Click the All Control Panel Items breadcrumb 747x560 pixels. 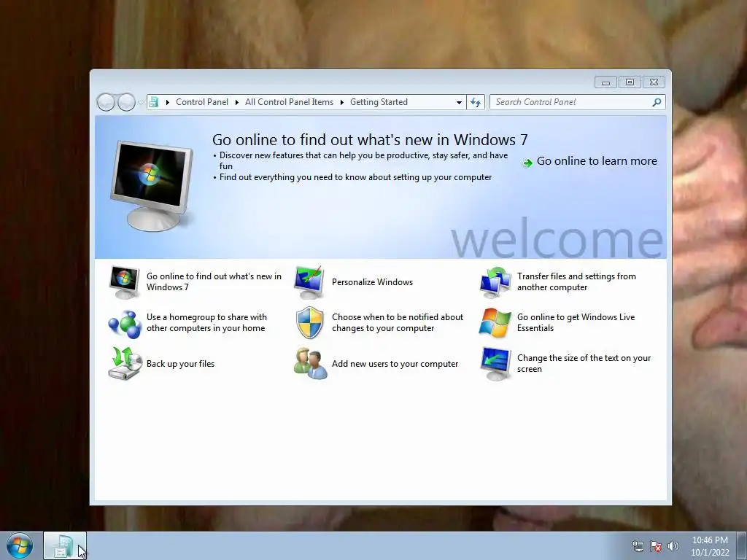(x=289, y=102)
